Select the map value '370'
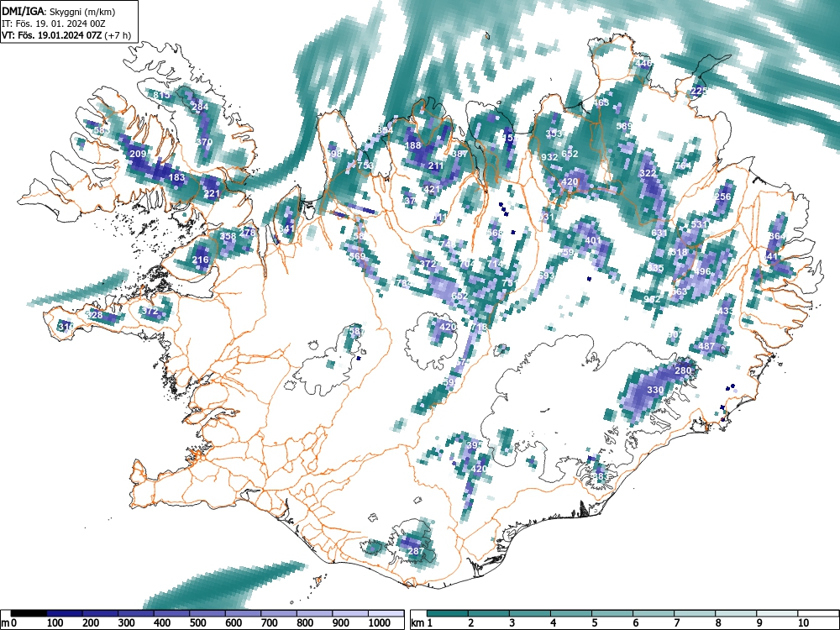The width and height of the screenshot is (840, 630). (x=204, y=142)
